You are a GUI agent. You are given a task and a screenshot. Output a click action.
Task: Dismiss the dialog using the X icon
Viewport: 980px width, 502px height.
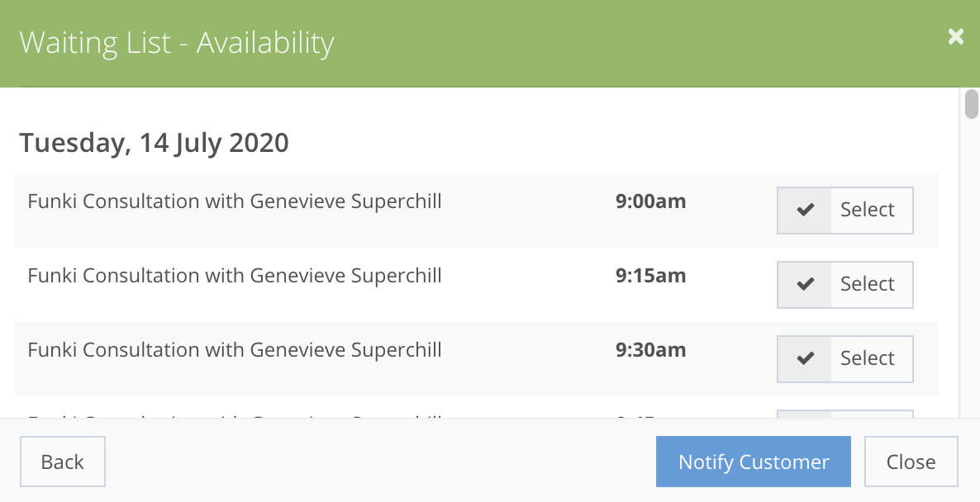pos(955,36)
